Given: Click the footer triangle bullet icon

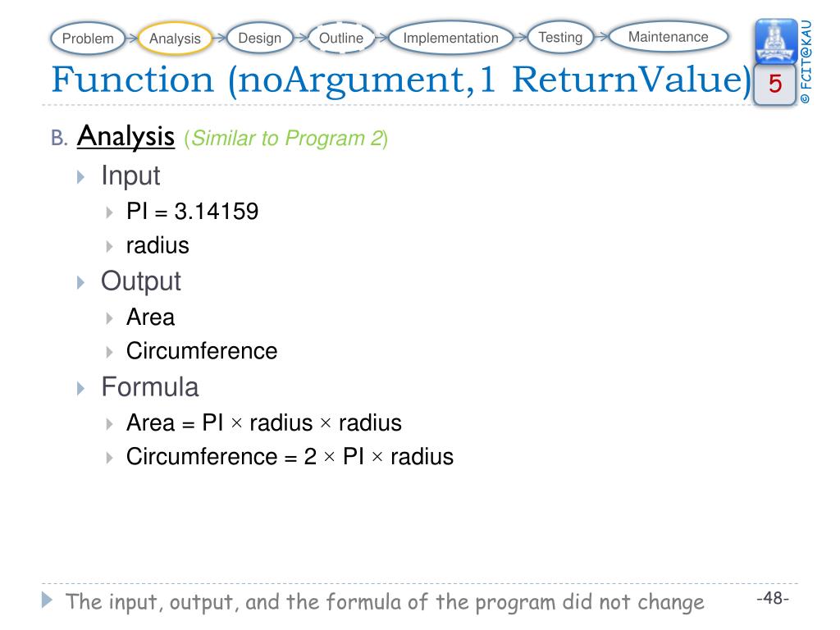Looking at the screenshot, I should [47, 600].
